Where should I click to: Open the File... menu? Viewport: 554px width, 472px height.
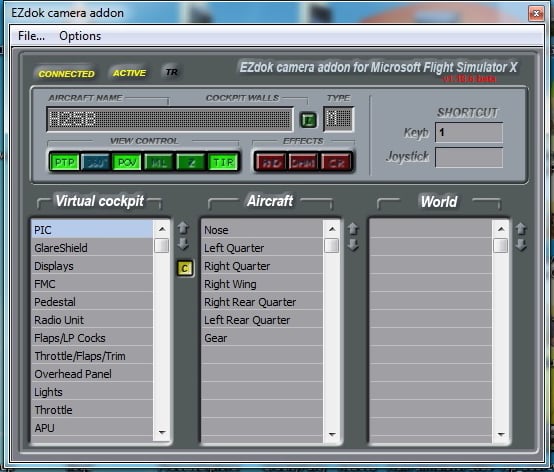click(31, 36)
